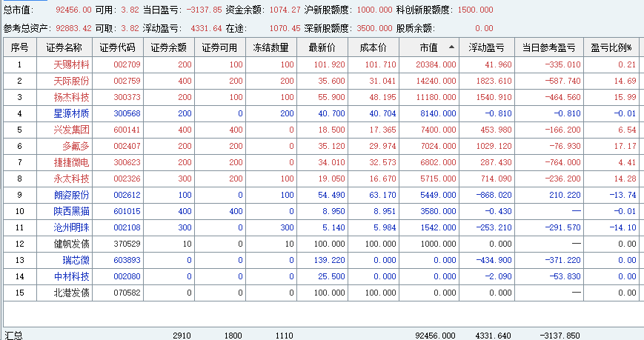Click stock code 002326
Viewport: 644px width, 340px height.
(x=127, y=179)
